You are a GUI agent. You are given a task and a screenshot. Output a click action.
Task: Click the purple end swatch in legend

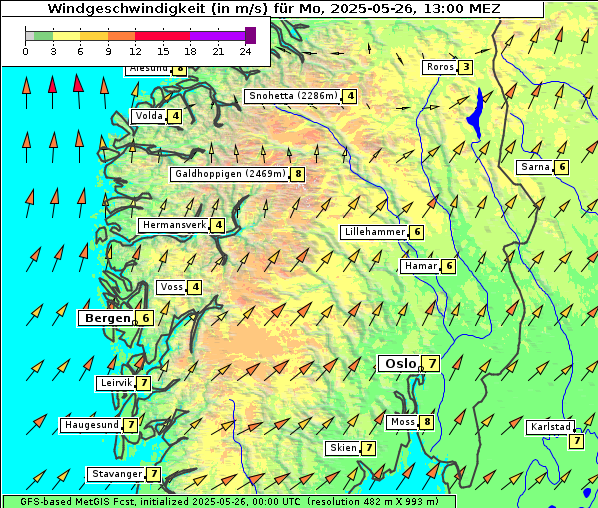coord(250,35)
